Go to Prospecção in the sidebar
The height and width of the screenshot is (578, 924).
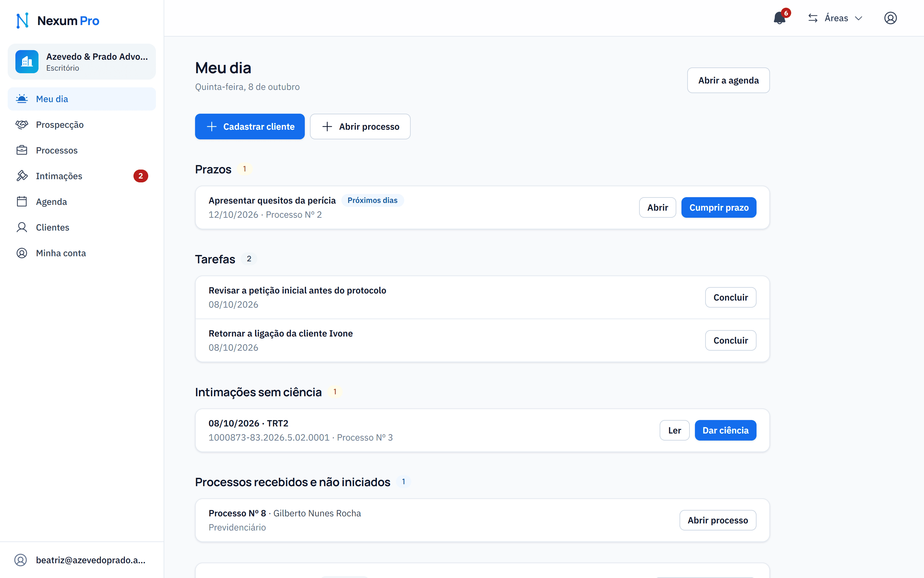tap(82, 125)
